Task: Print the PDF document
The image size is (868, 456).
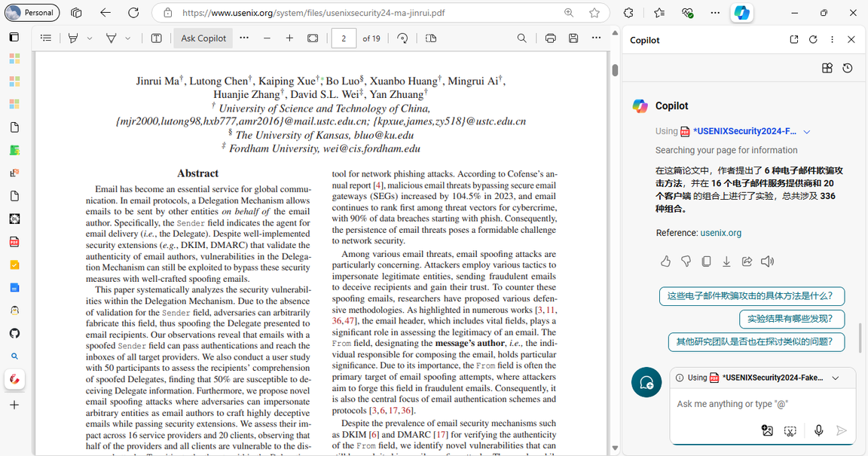Action: click(x=550, y=38)
